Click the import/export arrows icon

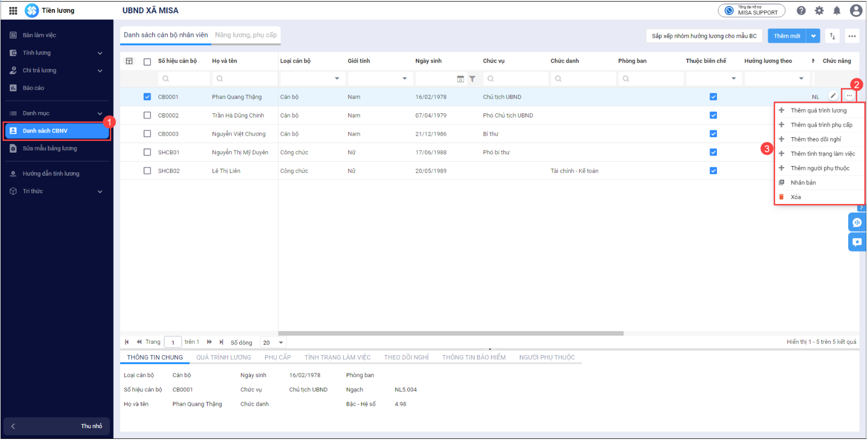[x=832, y=36]
